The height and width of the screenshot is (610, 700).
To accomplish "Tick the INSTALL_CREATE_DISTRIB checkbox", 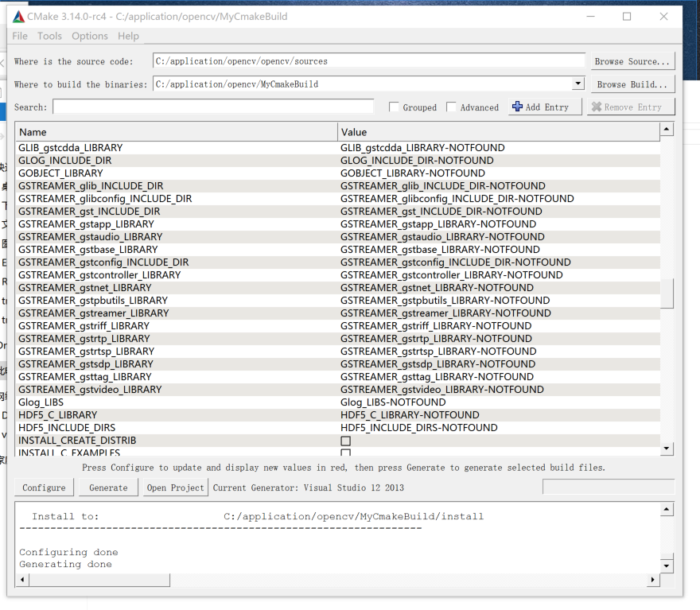I will [345, 441].
